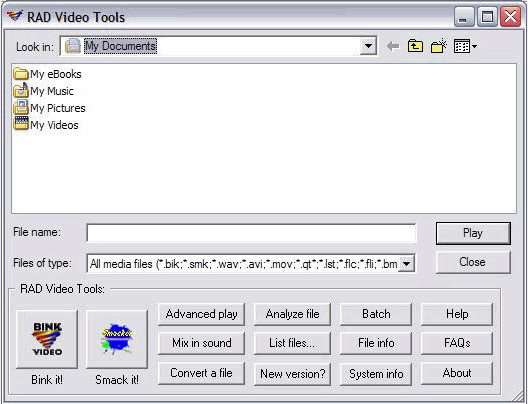Click List files...
528x404 pixels.
pyautogui.click(x=292, y=343)
